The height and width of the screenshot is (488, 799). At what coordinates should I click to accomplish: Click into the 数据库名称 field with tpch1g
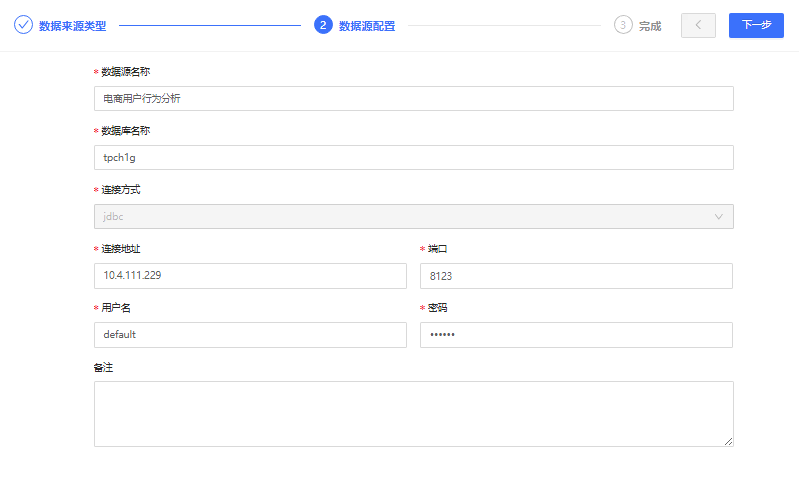pos(414,157)
